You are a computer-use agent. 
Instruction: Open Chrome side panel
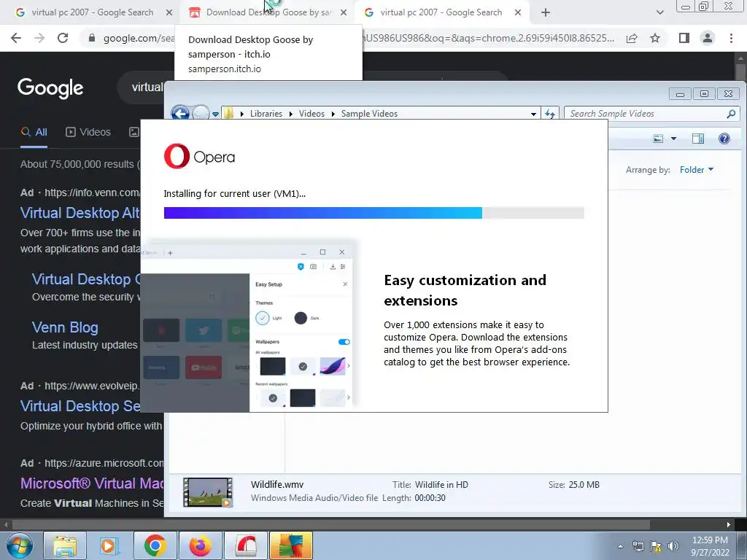(684, 38)
